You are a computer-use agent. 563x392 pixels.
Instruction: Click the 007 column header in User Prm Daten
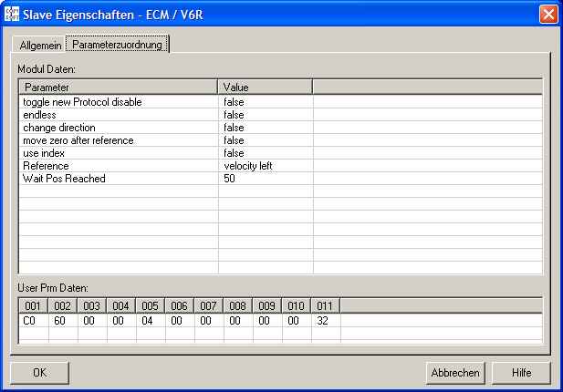pos(208,306)
